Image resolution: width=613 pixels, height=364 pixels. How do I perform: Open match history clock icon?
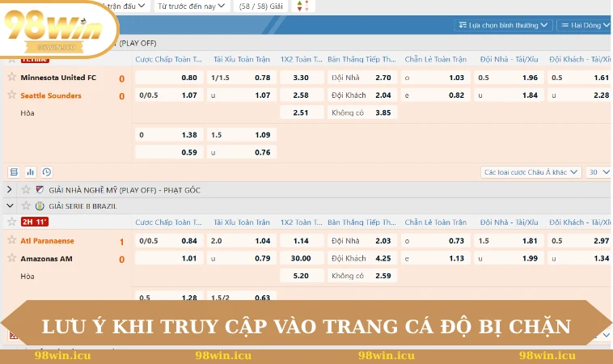click(x=47, y=172)
